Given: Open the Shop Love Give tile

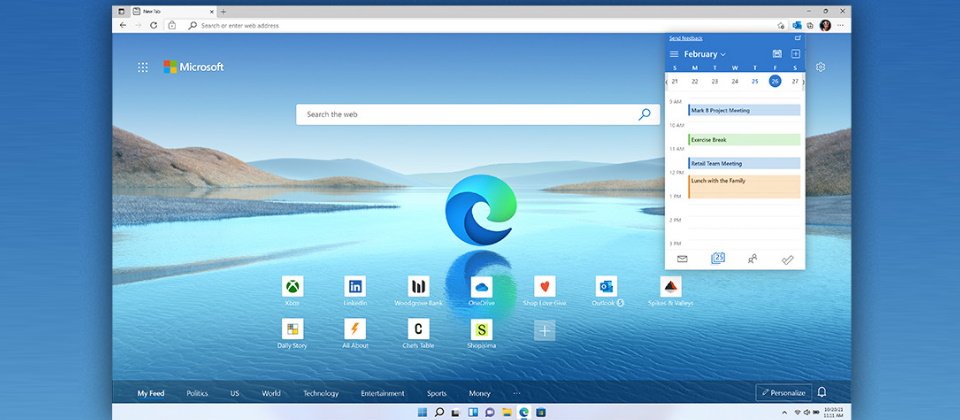Looking at the screenshot, I should [x=544, y=286].
